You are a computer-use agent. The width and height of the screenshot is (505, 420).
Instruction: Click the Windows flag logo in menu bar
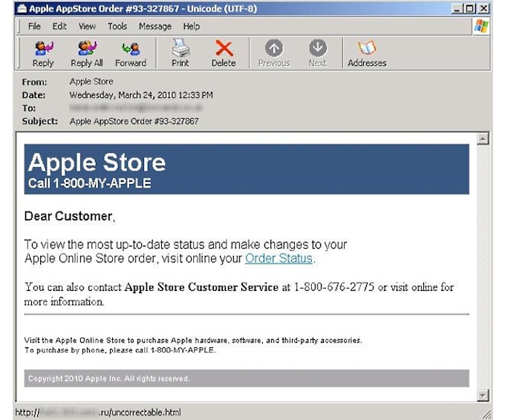tap(481, 26)
